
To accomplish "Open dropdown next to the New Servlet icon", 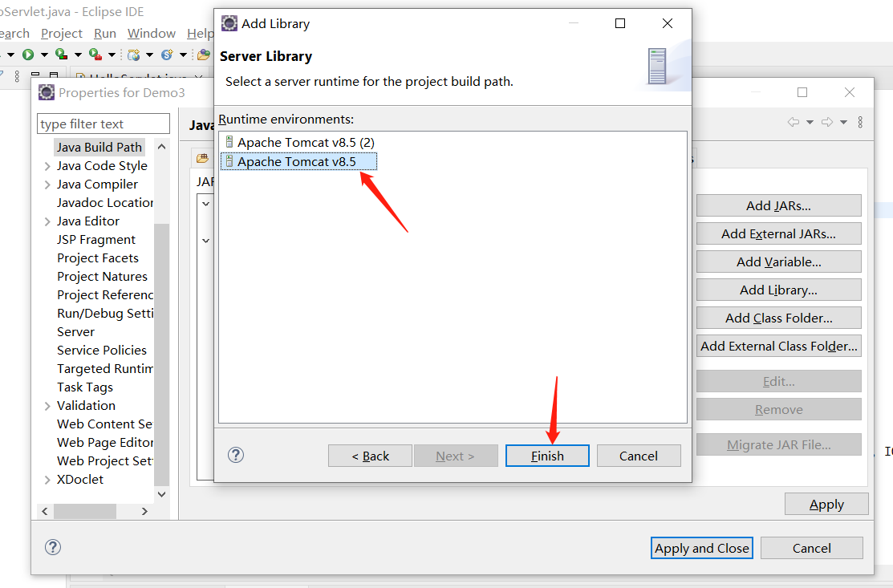I will tap(183, 55).
